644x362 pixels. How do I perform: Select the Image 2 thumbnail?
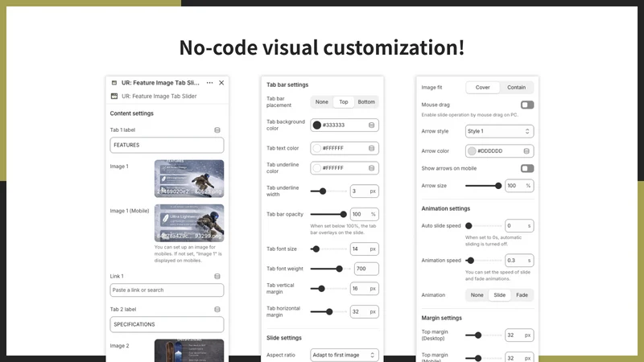[189, 351]
